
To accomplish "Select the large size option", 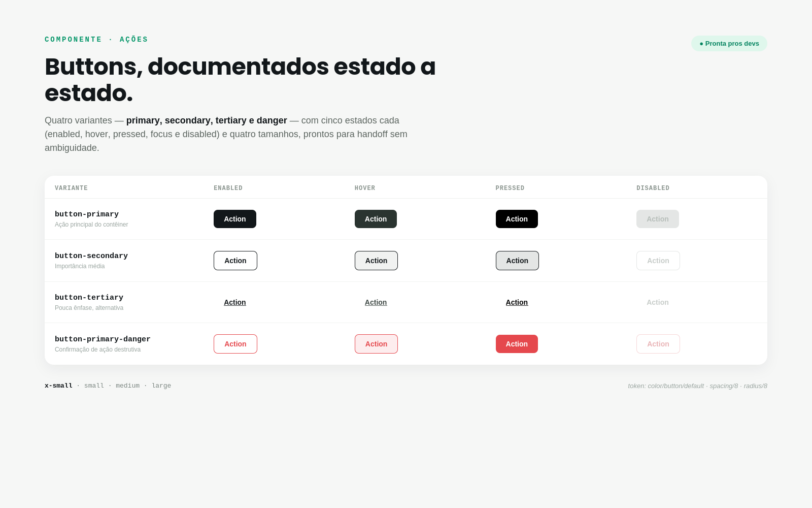I will (x=161, y=386).
